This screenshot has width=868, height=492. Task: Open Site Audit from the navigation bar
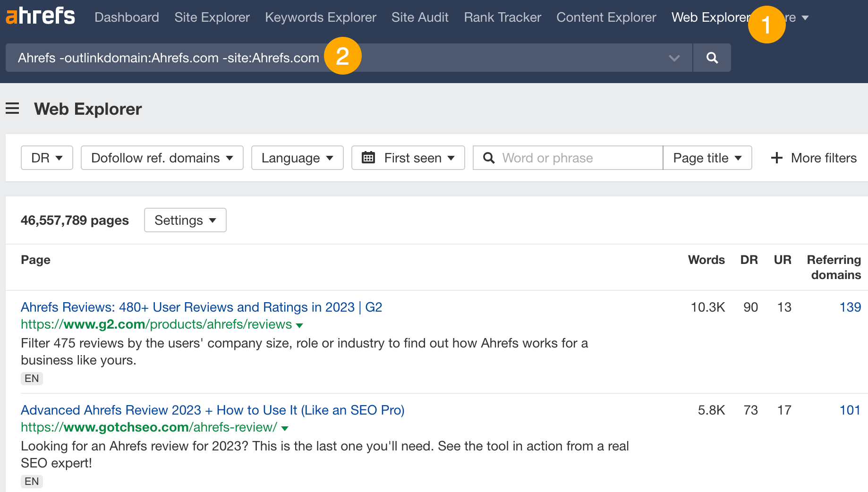click(419, 17)
